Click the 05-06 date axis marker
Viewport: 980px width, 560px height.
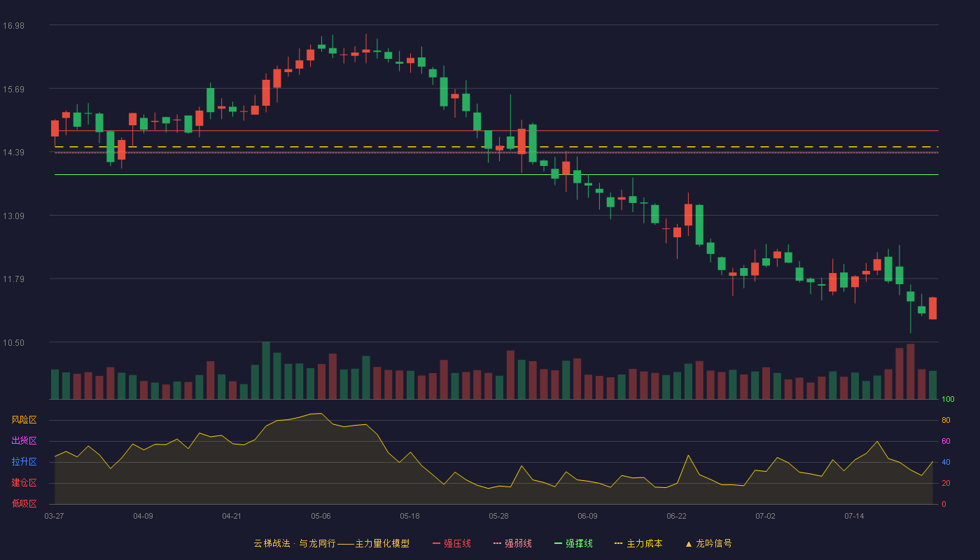point(321,516)
